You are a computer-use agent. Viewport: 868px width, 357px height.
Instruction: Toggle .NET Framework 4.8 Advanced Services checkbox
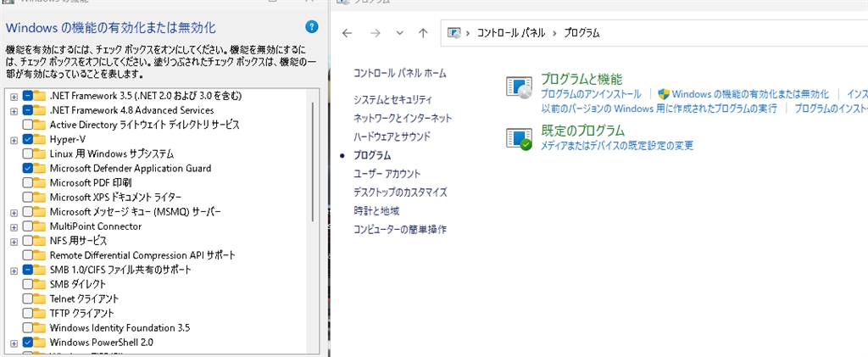[27, 110]
